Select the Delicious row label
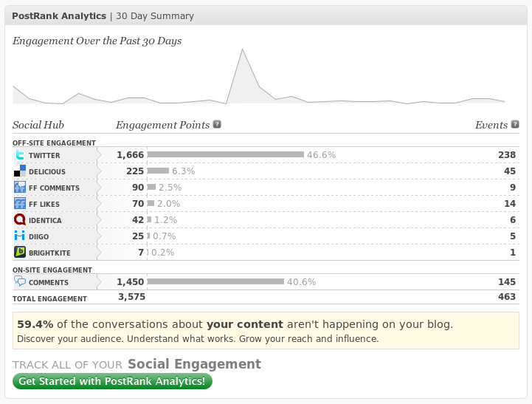 tap(47, 172)
